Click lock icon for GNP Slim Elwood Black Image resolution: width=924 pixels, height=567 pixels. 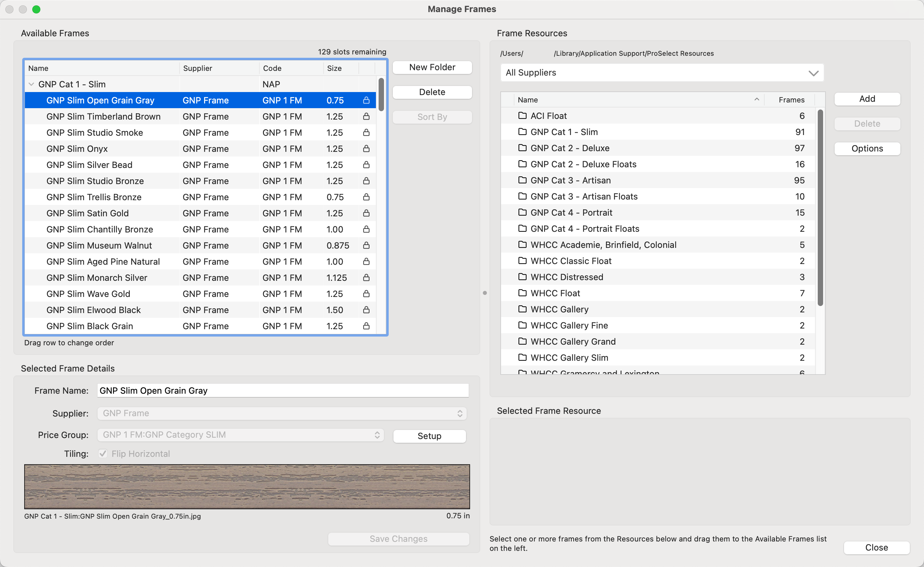pos(366,310)
